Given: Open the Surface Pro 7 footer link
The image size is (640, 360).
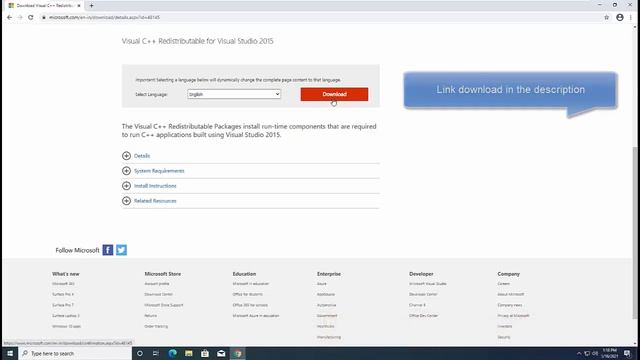Looking at the screenshot, I should [x=63, y=305].
